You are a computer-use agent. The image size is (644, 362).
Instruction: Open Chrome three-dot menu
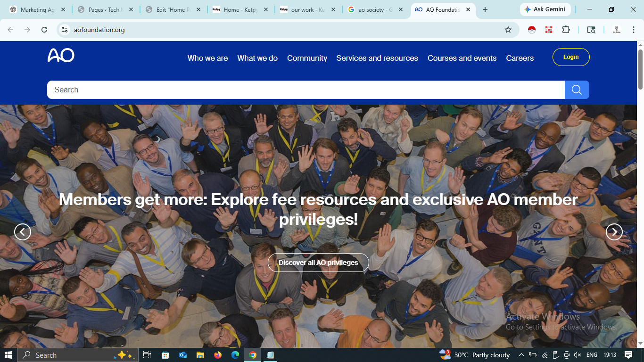pos(634,30)
